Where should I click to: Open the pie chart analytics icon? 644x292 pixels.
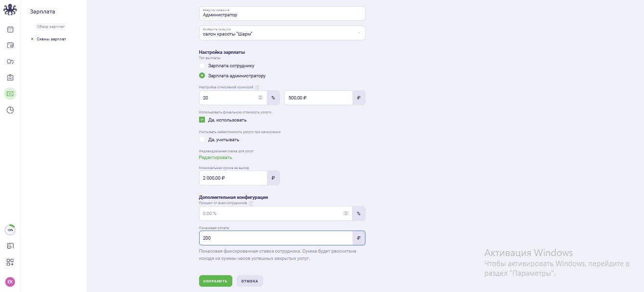coord(10,110)
